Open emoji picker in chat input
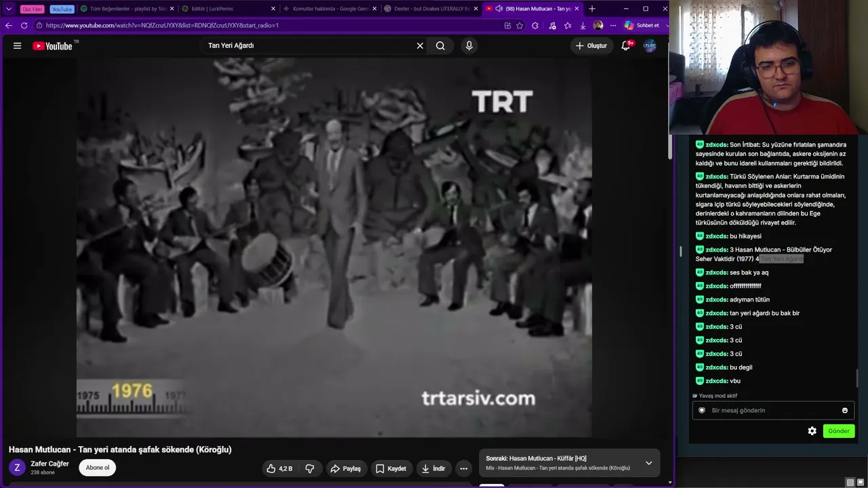This screenshot has height=488, width=868. point(844,410)
